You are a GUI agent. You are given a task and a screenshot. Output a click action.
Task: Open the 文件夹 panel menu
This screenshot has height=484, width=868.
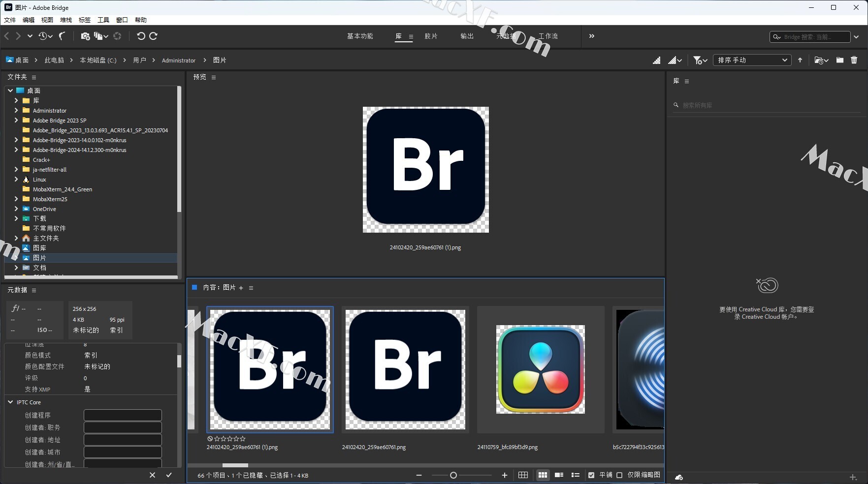click(x=34, y=77)
